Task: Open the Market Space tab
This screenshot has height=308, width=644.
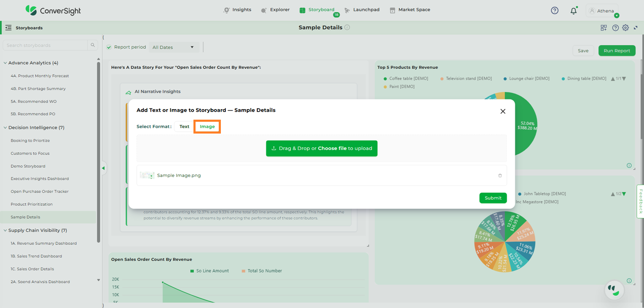Action: 410,10
